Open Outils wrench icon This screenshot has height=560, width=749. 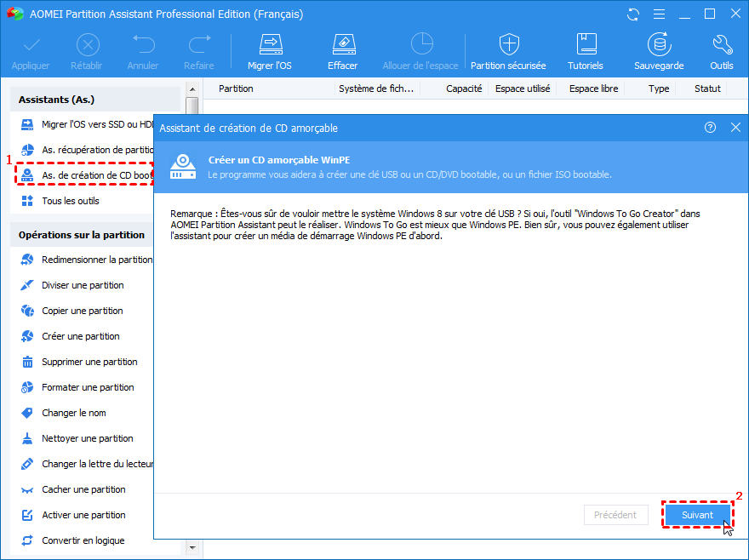722,45
